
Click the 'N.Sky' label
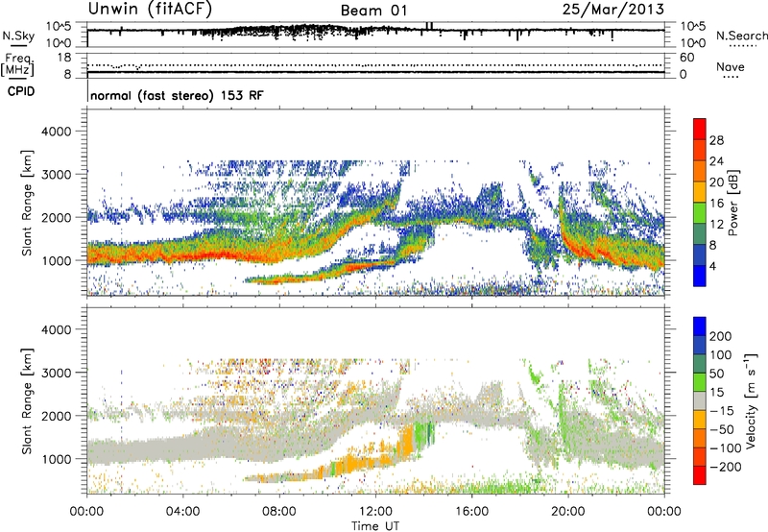pos(18,36)
